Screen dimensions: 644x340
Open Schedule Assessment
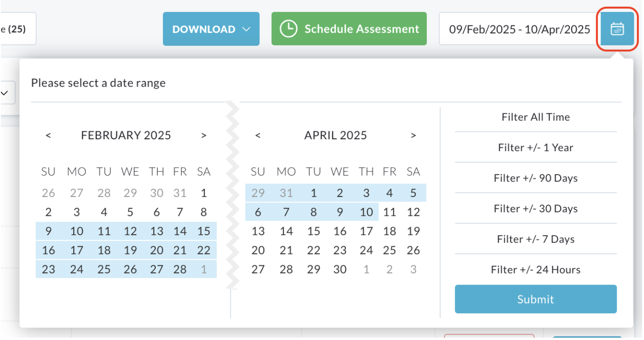pyautogui.click(x=349, y=29)
